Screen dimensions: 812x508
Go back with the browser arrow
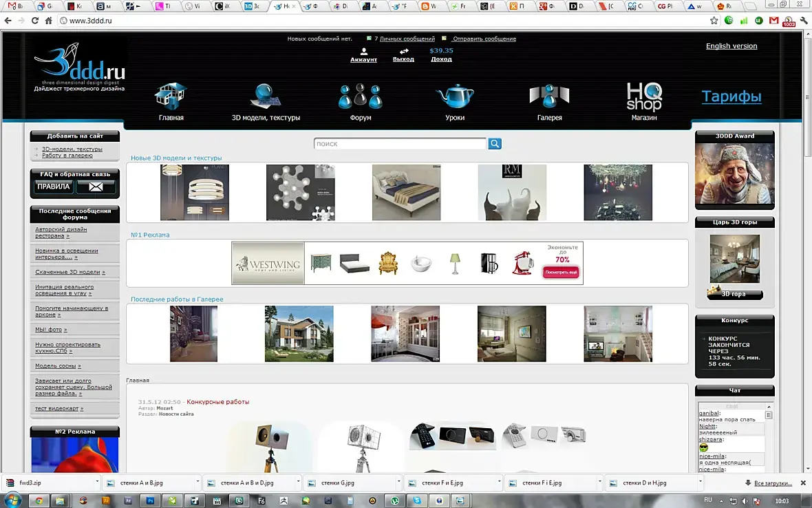click(x=8, y=21)
